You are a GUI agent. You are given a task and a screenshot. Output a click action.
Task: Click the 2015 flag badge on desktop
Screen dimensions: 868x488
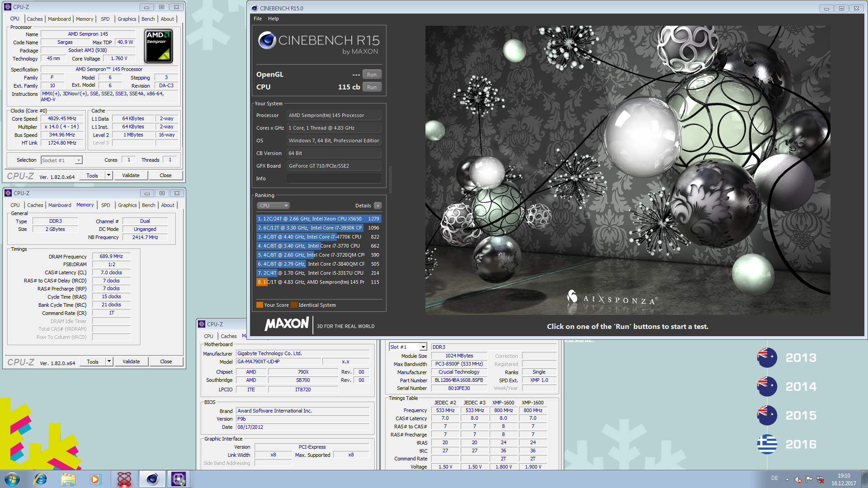[767, 415]
